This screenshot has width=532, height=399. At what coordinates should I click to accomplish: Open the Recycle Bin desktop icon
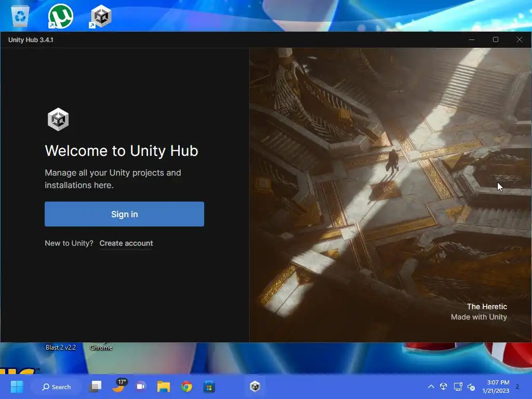point(20,16)
